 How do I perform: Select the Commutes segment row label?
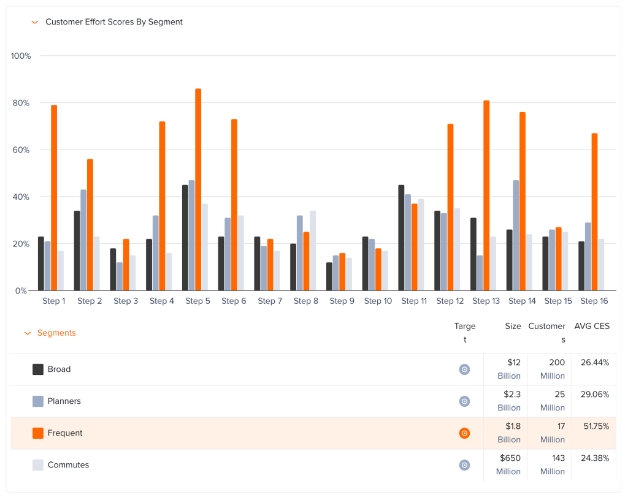68,465
